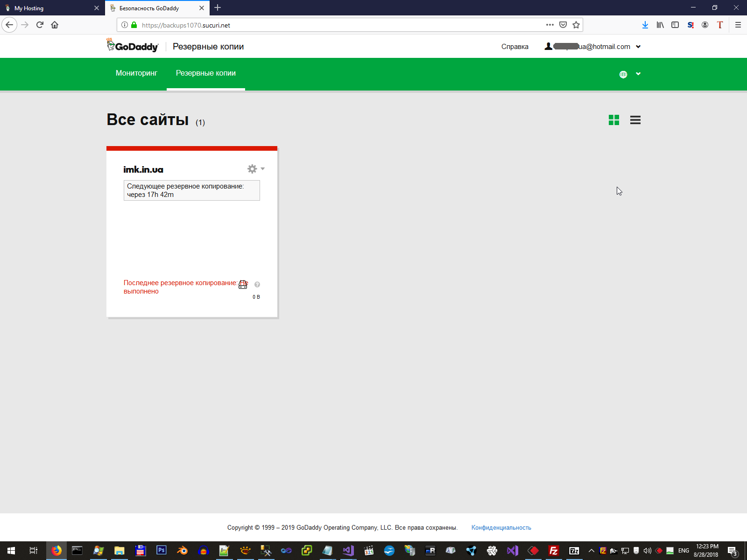Open the Мониторинг tab
Screen dimensions: 747x560
(x=136, y=73)
